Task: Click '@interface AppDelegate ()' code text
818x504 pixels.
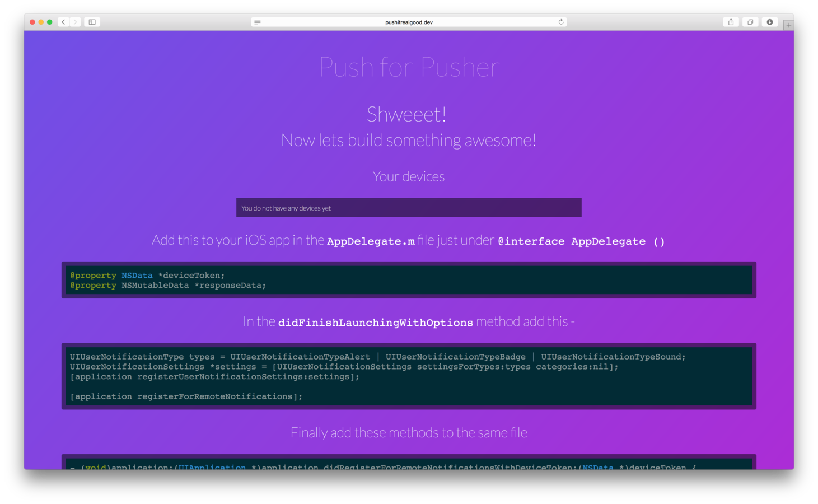Action: (x=581, y=241)
